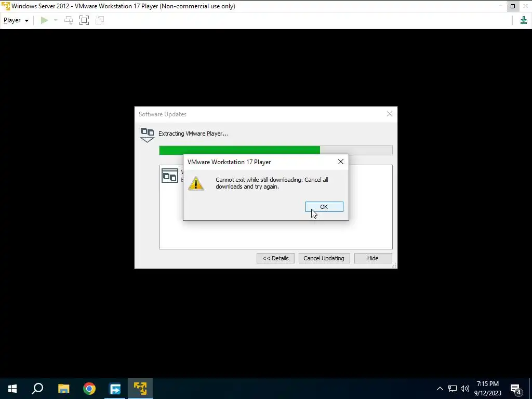Close the VMware Workstation 17 Player warning dialog
The image size is (532, 399).
click(x=341, y=162)
